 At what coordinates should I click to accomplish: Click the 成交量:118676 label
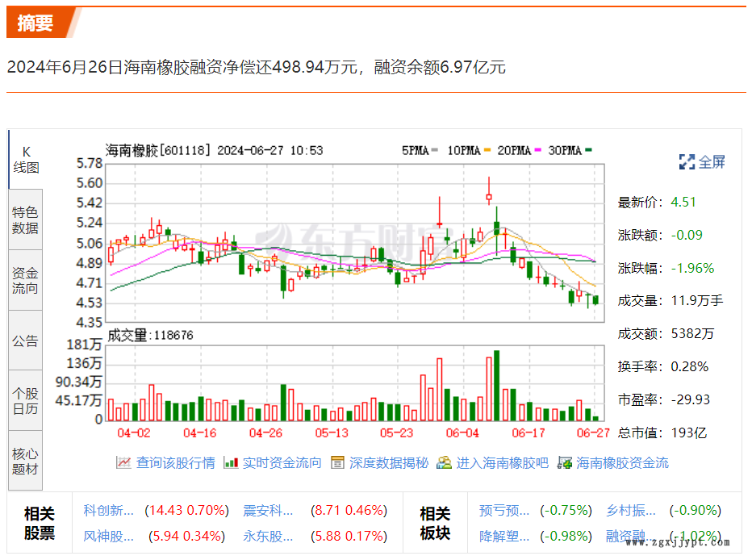pos(150,335)
